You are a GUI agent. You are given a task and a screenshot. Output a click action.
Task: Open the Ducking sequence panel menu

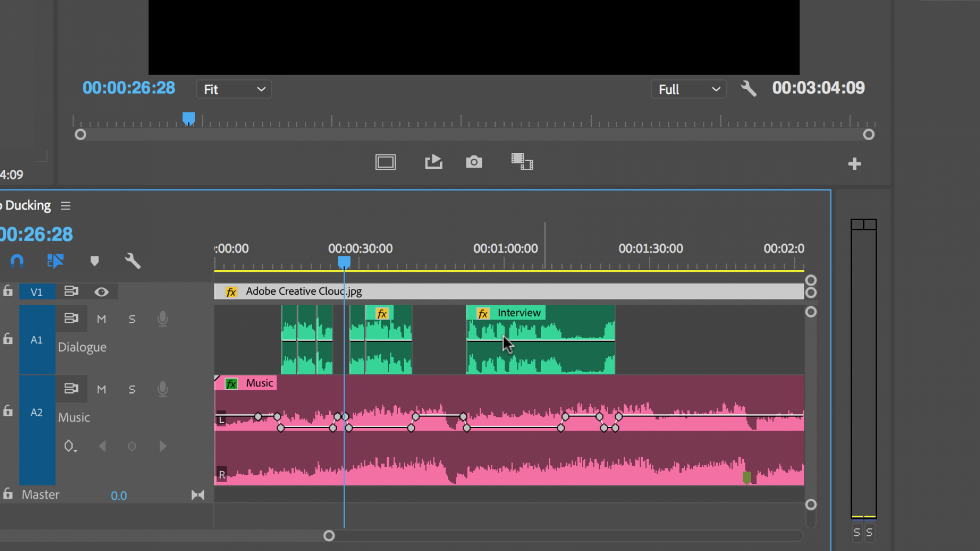click(66, 206)
